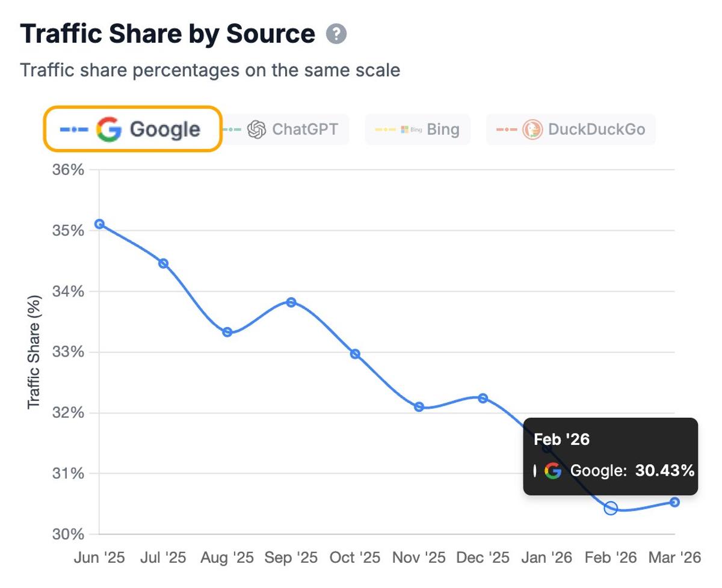722x588 pixels.
Task: Click the Feb '26 tooltip box
Action: point(611,455)
